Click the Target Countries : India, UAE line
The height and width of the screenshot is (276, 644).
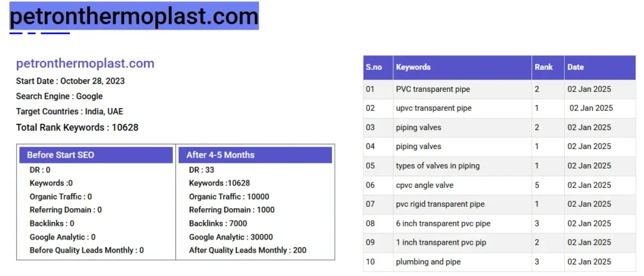click(69, 112)
